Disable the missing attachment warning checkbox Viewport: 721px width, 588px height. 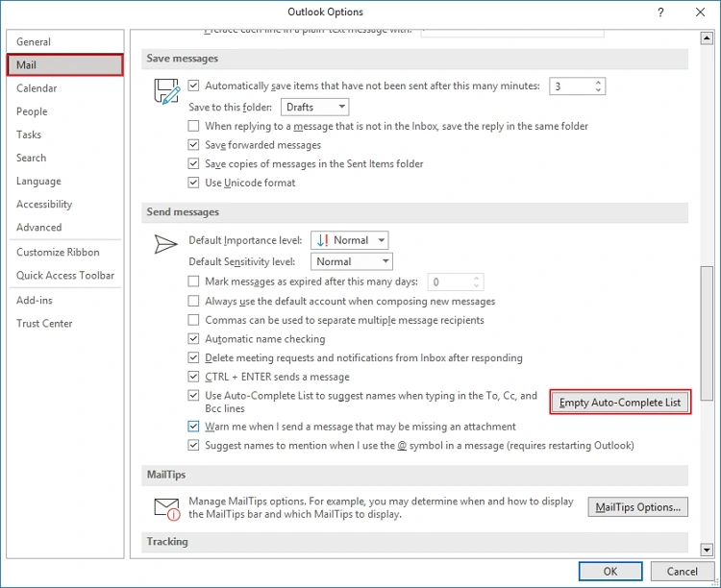[x=194, y=427]
